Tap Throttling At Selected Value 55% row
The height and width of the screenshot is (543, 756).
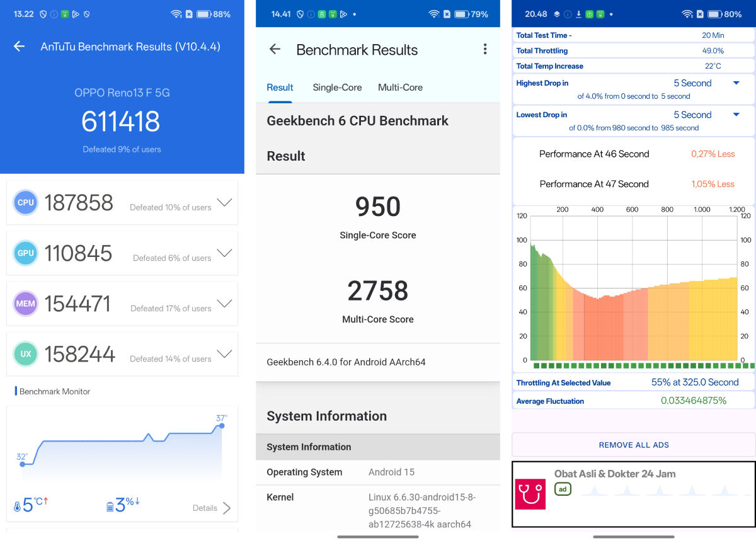coord(633,382)
